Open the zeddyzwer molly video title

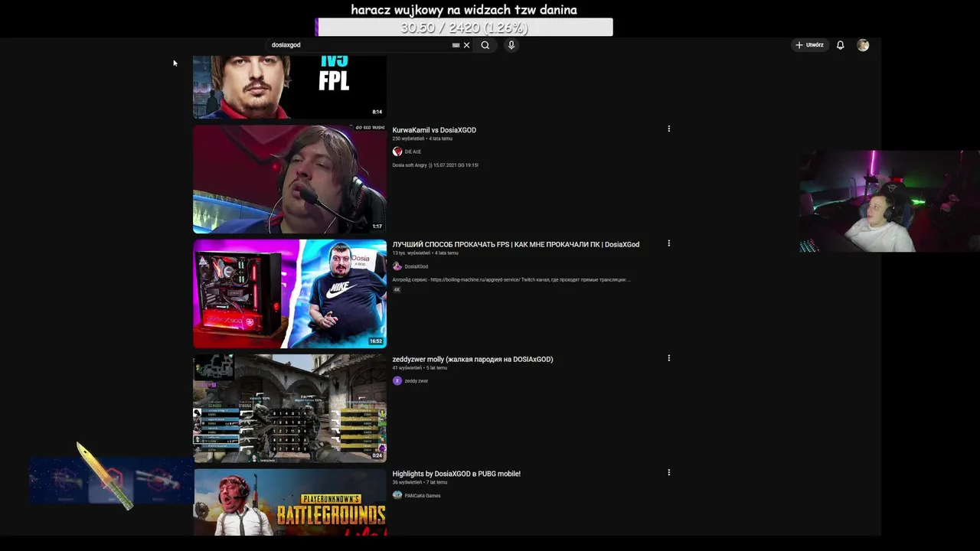click(x=472, y=359)
